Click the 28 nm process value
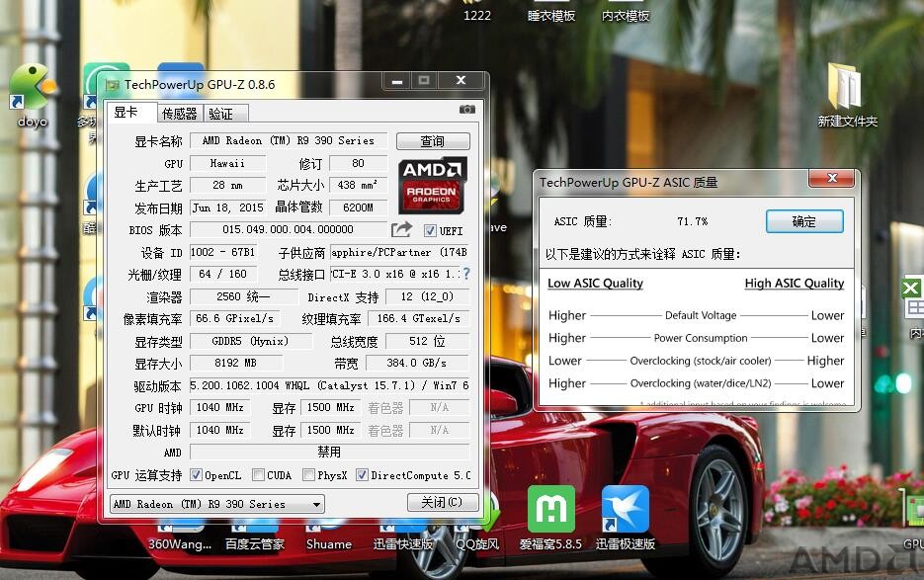Viewport: 924px width, 580px height. coord(228,185)
